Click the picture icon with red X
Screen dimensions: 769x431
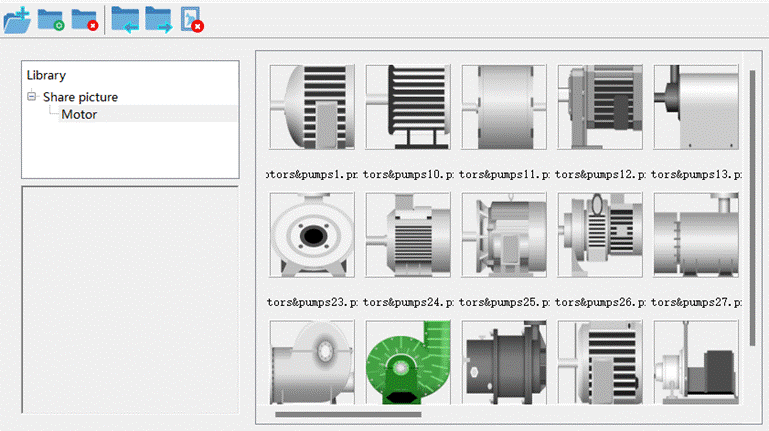(192, 19)
